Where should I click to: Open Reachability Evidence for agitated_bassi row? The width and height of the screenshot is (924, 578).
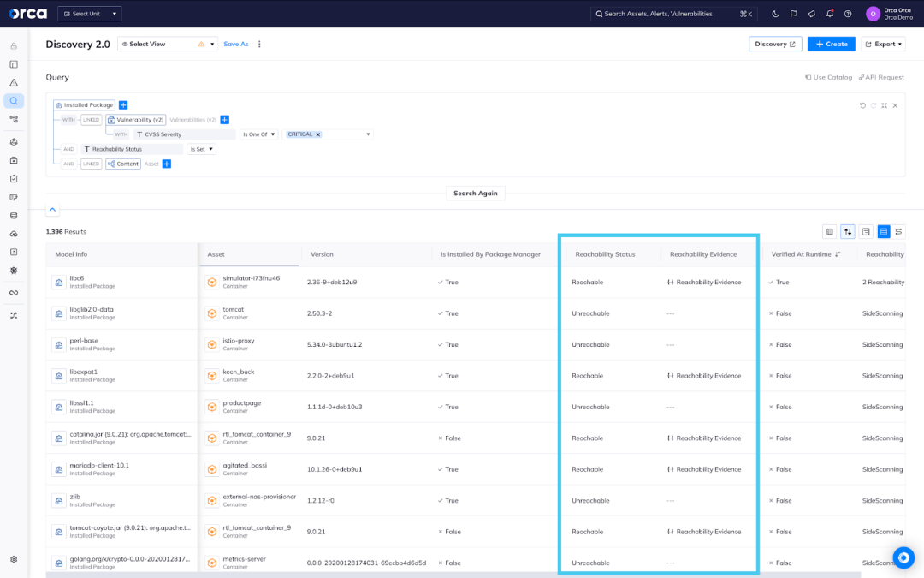(x=704, y=469)
